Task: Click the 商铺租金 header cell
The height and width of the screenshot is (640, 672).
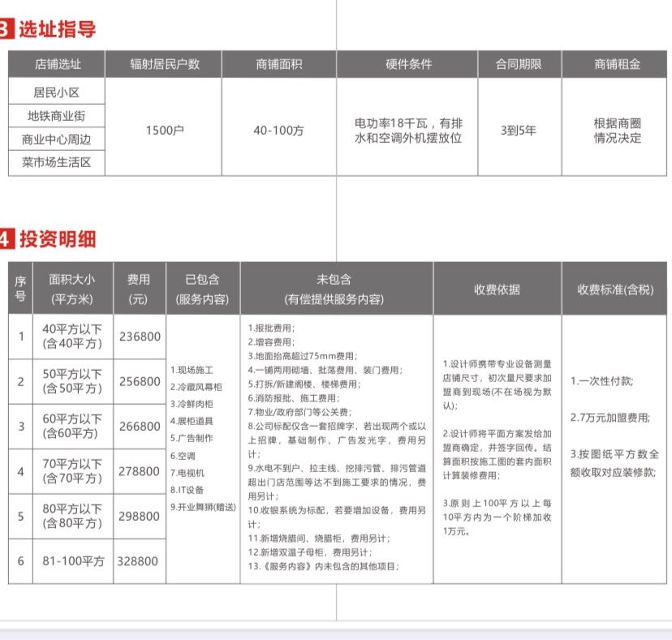Action: click(x=616, y=64)
